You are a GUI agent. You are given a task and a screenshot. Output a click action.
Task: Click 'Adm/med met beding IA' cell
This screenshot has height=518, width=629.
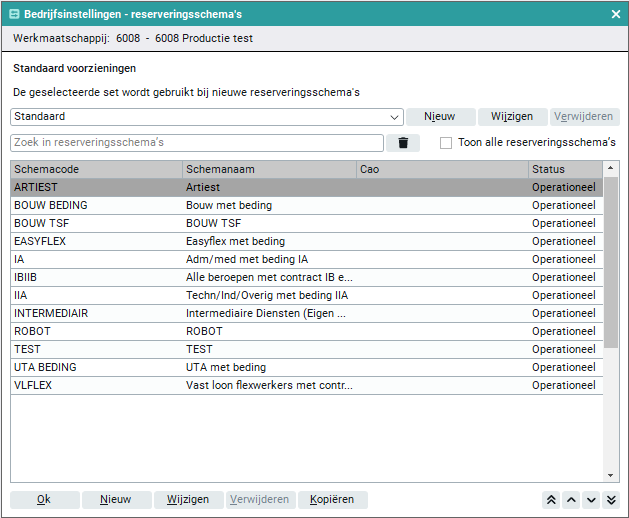pos(269,260)
